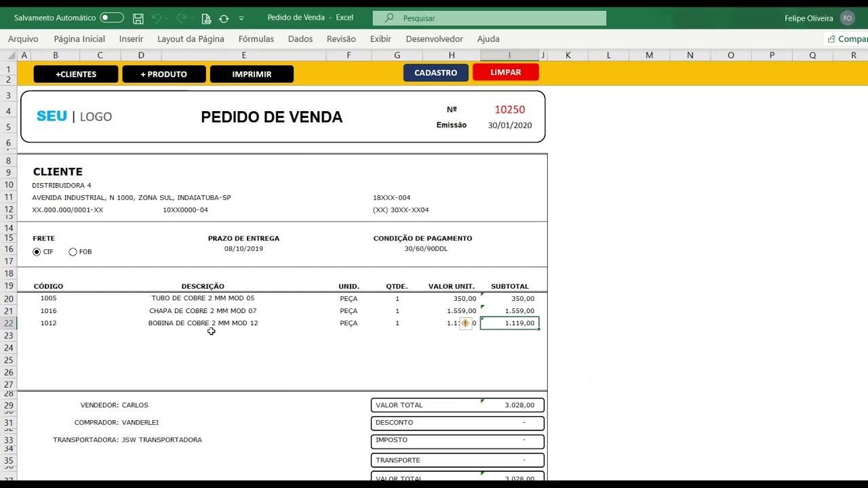Viewport: 868px width, 488px height.
Task: Click the Undo arrow icon
Action: click(156, 18)
